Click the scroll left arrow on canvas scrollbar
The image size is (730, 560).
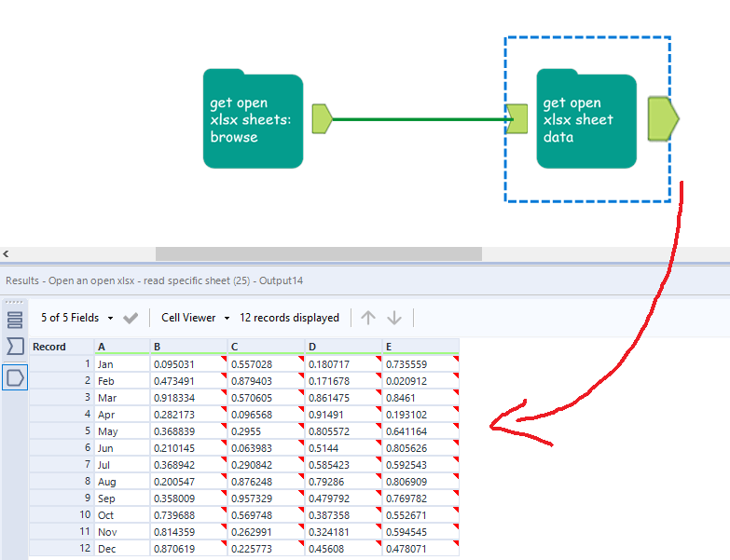[x=7, y=253]
